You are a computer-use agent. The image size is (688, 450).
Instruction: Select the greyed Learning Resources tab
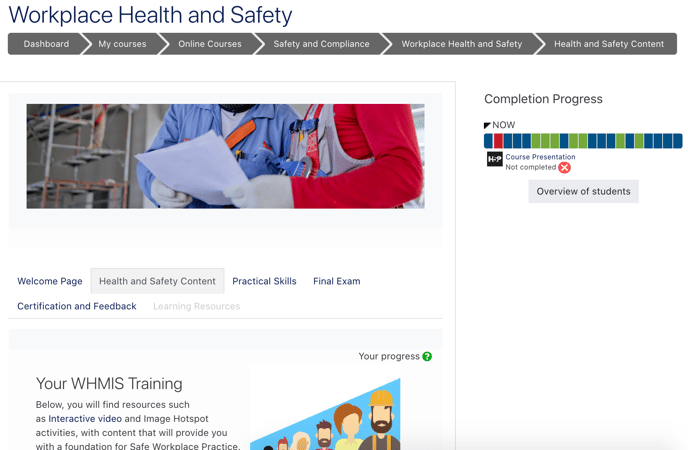[197, 306]
